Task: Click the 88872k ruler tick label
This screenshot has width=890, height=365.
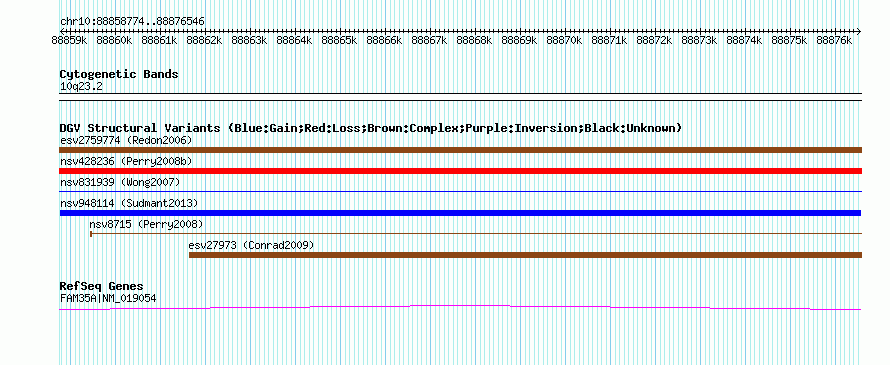Action: [654, 40]
